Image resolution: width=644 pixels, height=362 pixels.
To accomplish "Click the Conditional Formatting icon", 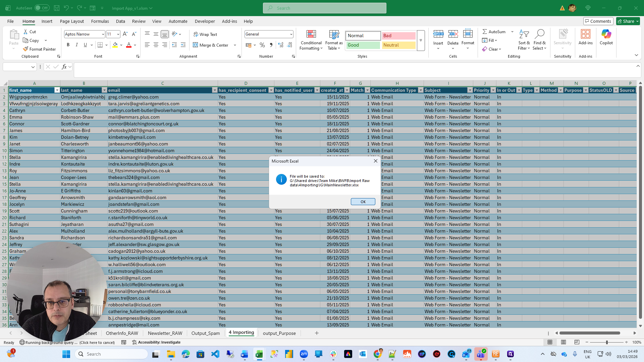I will [x=311, y=35].
